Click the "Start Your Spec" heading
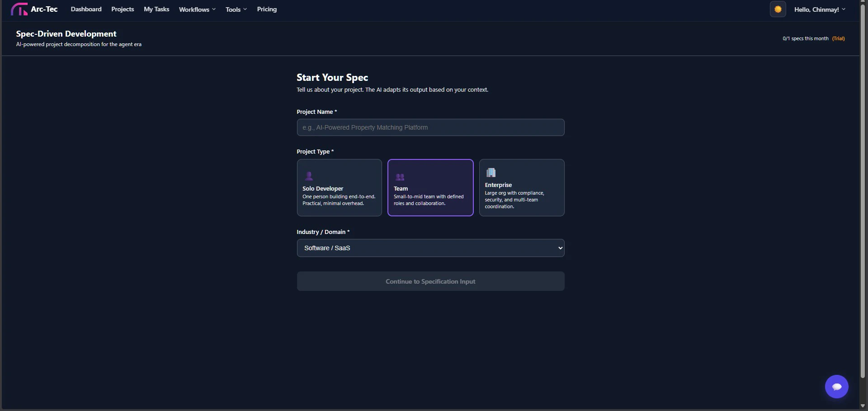This screenshot has height=411, width=868. (x=332, y=78)
